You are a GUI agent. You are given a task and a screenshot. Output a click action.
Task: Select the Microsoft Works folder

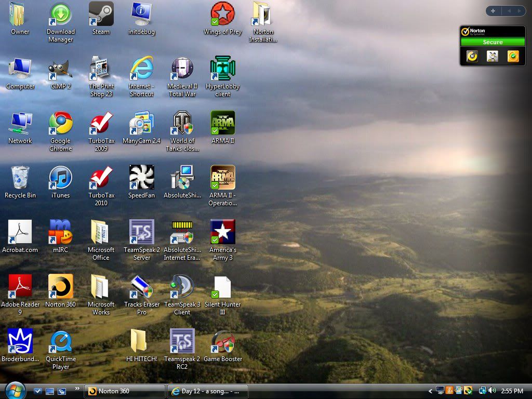pyautogui.click(x=99, y=286)
